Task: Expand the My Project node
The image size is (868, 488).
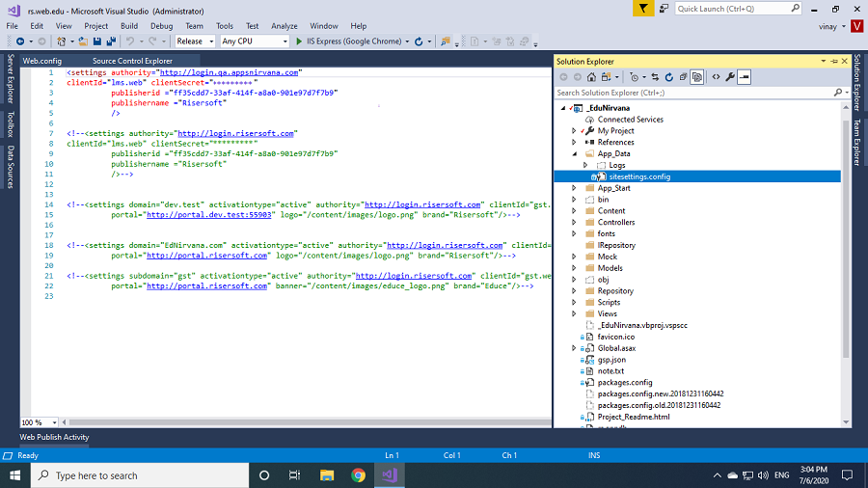Action: 574,131
